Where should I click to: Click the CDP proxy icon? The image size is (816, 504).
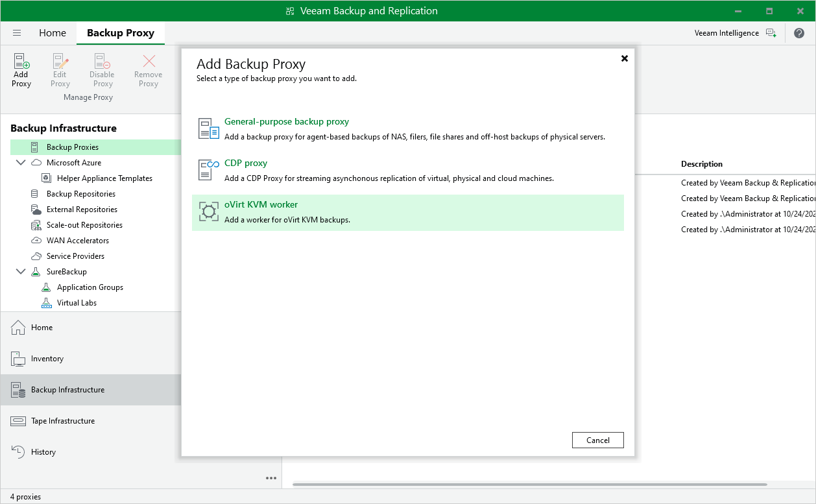(x=209, y=170)
